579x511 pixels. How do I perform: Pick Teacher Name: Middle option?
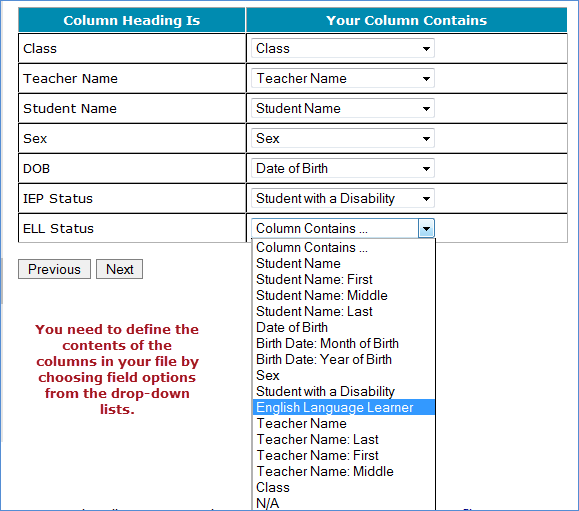344,471
